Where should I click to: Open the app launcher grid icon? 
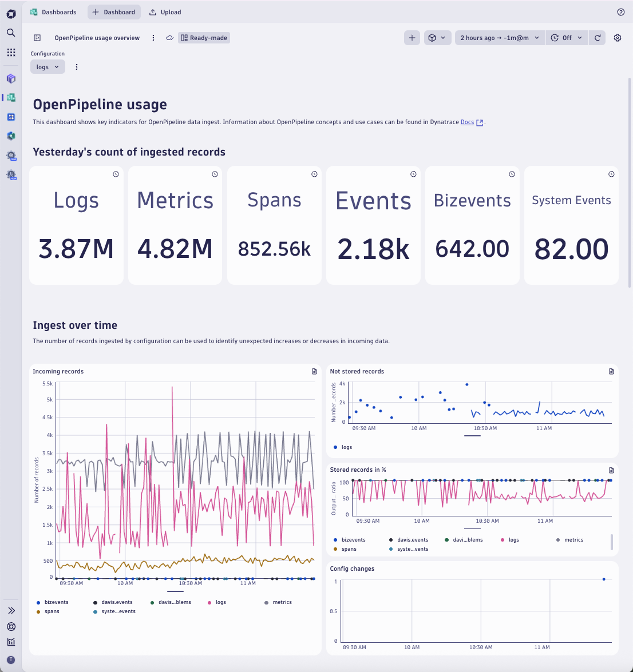(11, 52)
